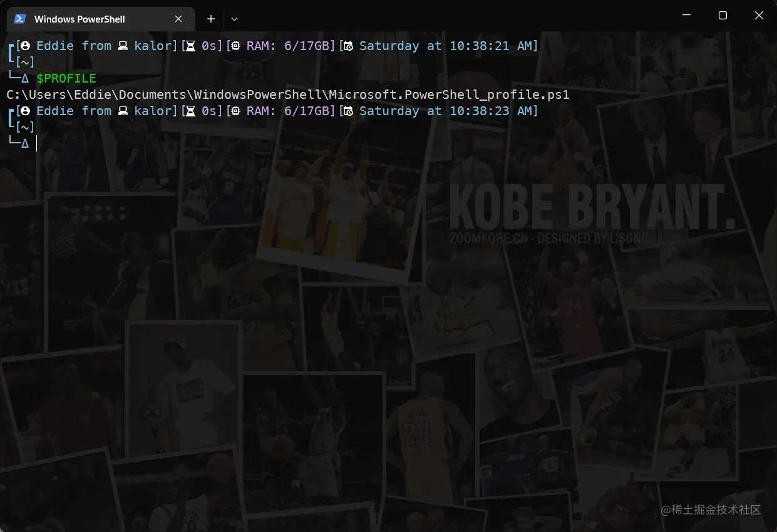Click the hourglass icon in the first prompt
This screenshot has height=532, width=777.
coord(191,46)
